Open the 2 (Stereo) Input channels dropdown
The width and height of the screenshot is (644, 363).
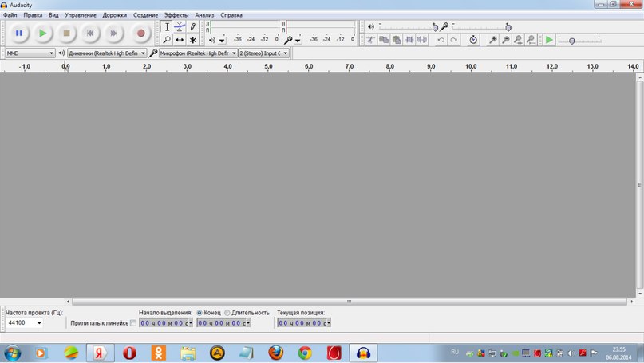(263, 53)
